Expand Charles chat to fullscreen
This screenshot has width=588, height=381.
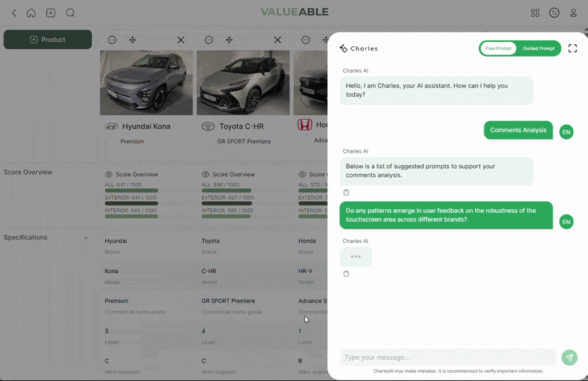tap(573, 48)
